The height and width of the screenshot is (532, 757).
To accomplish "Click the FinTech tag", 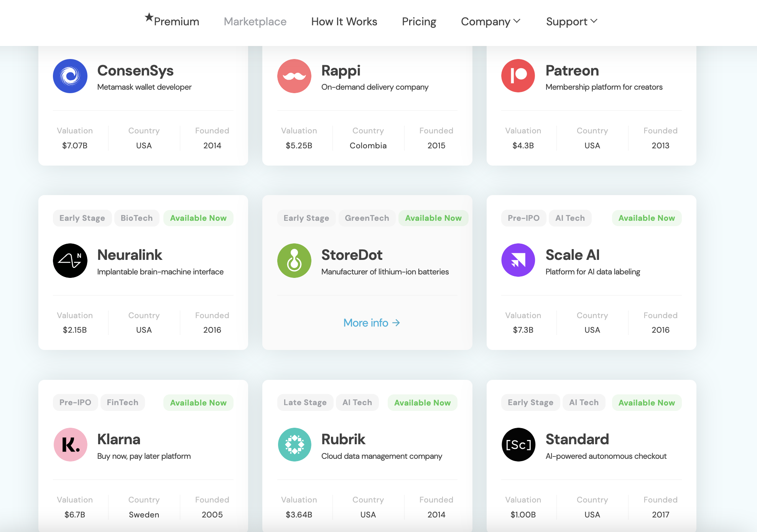I will coord(122,402).
